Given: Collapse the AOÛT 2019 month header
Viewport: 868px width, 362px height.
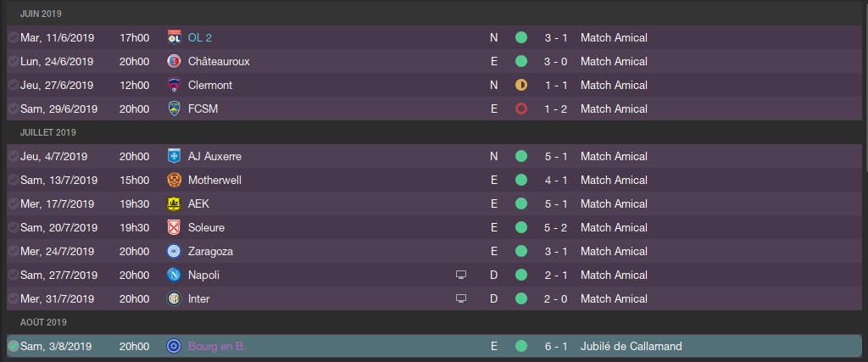Looking at the screenshot, I should 43,322.
